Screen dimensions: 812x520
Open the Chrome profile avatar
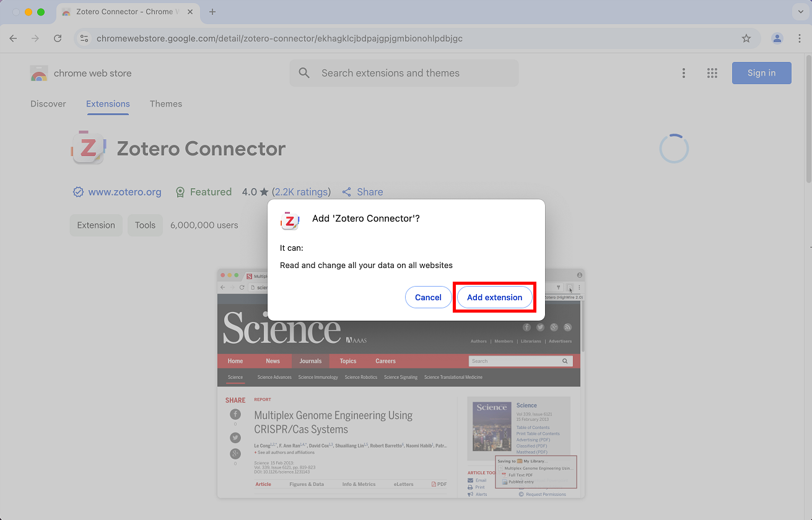(x=777, y=38)
